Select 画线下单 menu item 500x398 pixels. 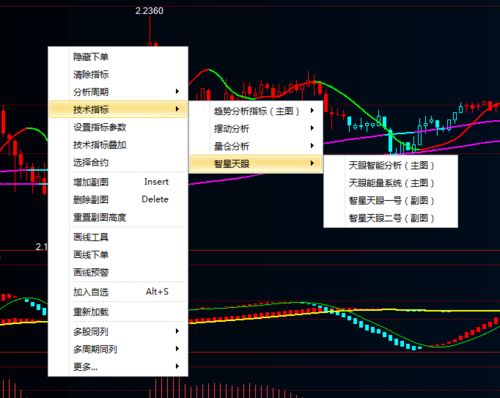tap(118, 255)
